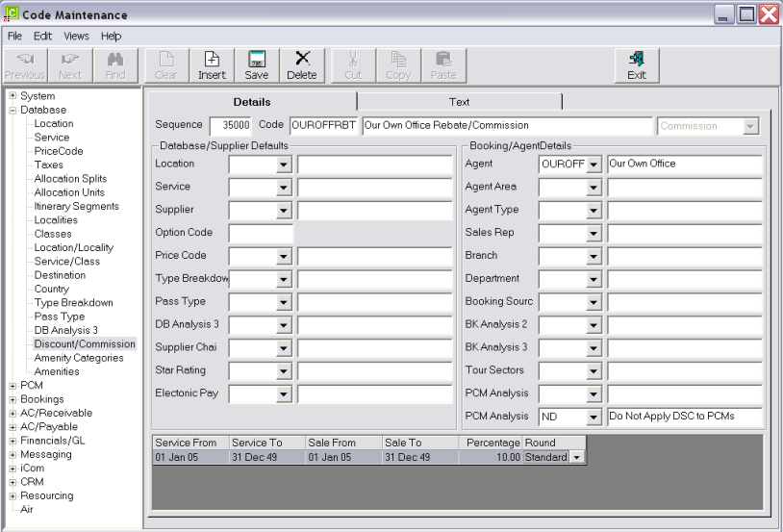This screenshot has width=783, height=532.
Task: Click the Next record icon
Action: pos(68,64)
